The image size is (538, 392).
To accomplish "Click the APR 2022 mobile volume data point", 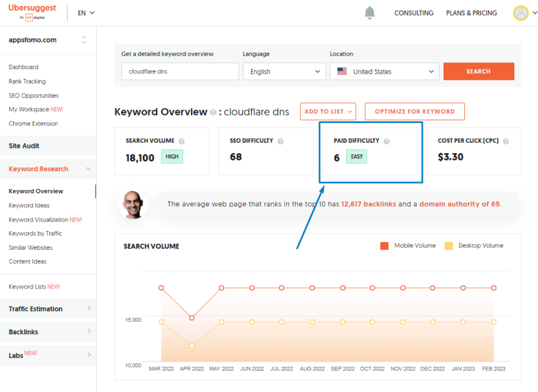I will click(x=192, y=318).
